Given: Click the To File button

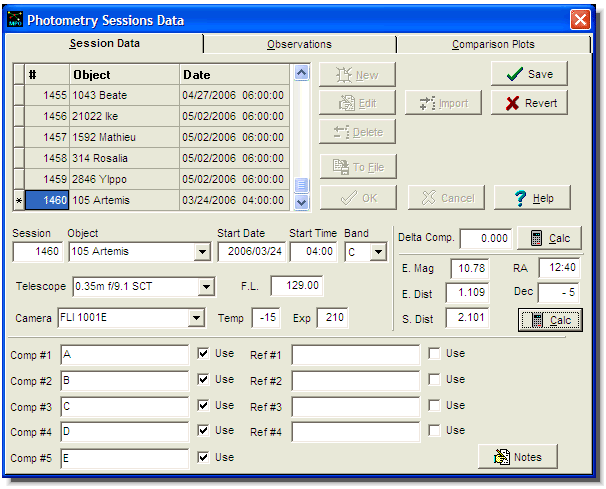Looking at the screenshot, I should pyautogui.click(x=358, y=167).
